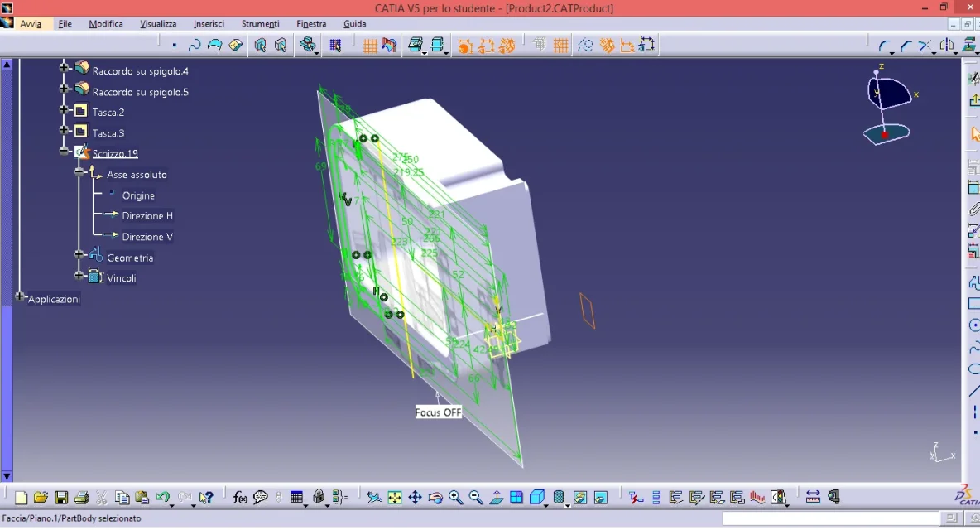Open the Strumenti menu
This screenshot has height=530, width=980.
260,24
